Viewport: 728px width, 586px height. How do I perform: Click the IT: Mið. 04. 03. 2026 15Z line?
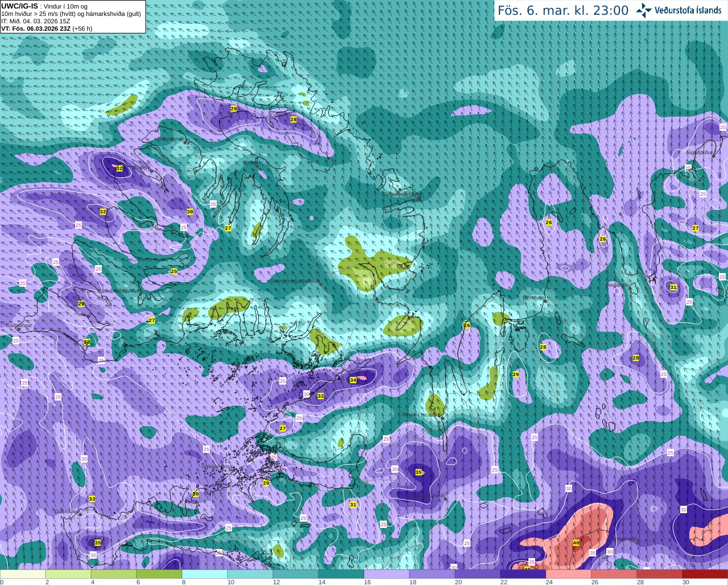pyautogui.click(x=36, y=21)
